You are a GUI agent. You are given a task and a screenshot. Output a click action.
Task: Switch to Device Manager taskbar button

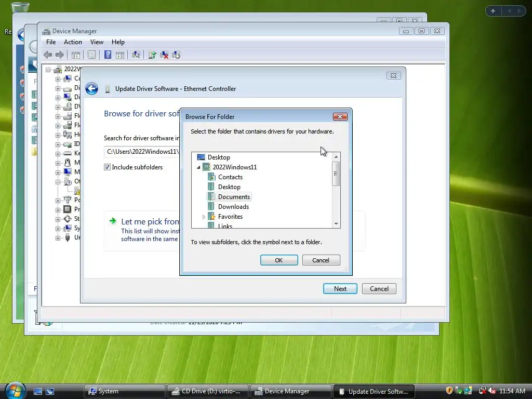click(290, 391)
